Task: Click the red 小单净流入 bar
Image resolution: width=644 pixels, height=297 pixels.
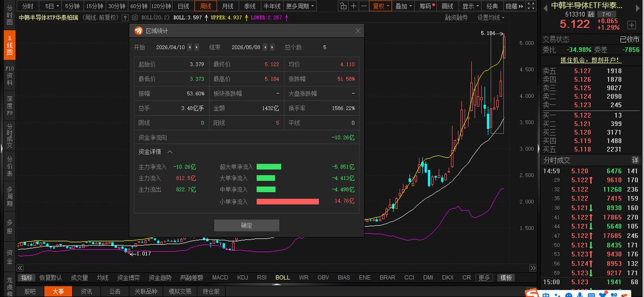Action: coord(288,201)
